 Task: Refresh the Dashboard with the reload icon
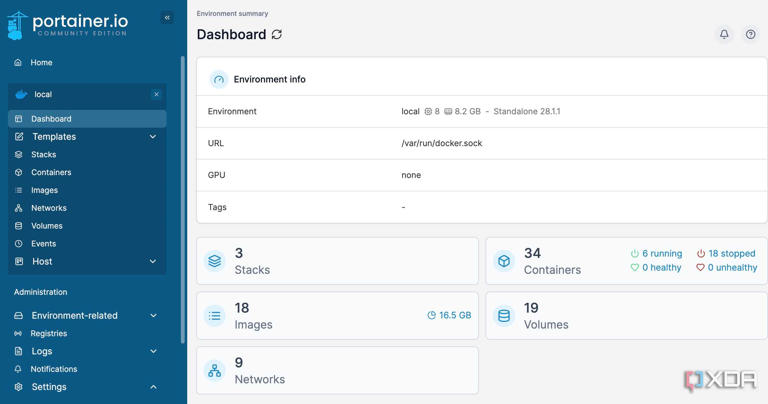pos(277,34)
